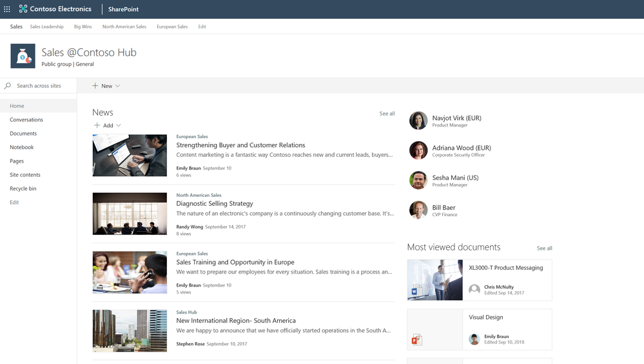
Task: Click Adriana Wood (EUR) name
Action: pyautogui.click(x=462, y=148)
